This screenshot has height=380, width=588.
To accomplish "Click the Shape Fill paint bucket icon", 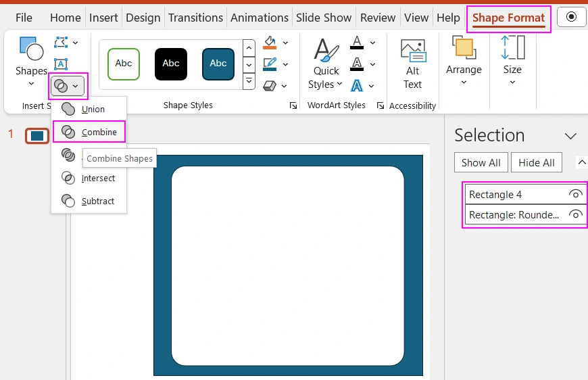I will 270,43.
